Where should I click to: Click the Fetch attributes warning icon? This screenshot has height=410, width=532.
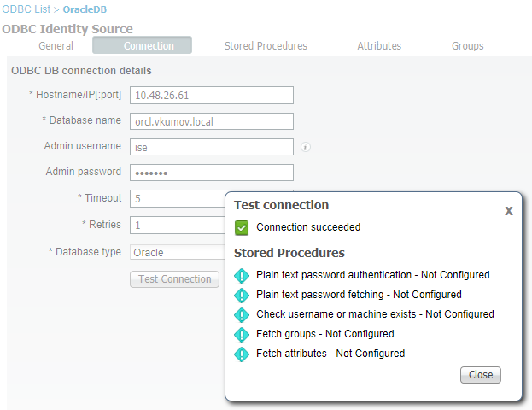click(242, 354)
